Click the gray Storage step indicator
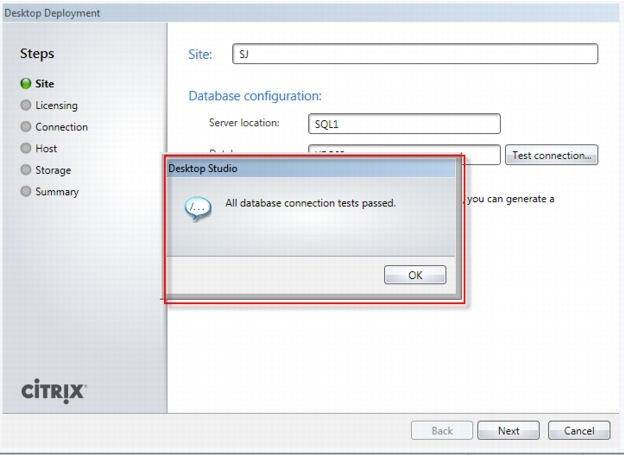The height and width of the screenshot is (455, 624). (x=25, y=170)
